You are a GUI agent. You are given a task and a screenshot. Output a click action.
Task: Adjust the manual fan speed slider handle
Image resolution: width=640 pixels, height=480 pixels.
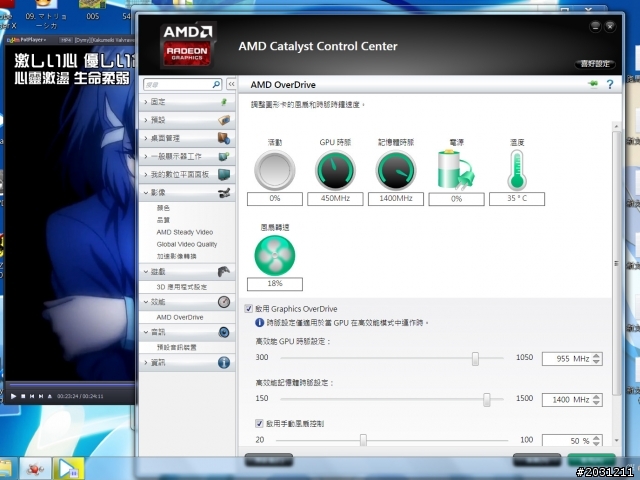[363, 440]
